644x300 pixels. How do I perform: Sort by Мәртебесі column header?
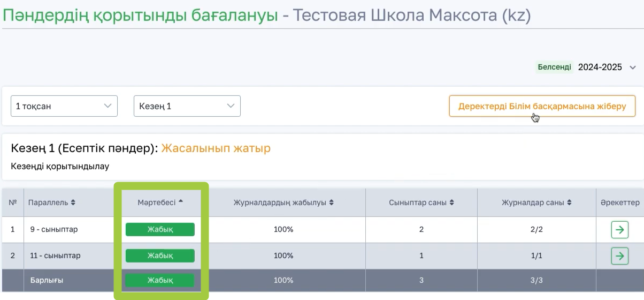point(160,202)
